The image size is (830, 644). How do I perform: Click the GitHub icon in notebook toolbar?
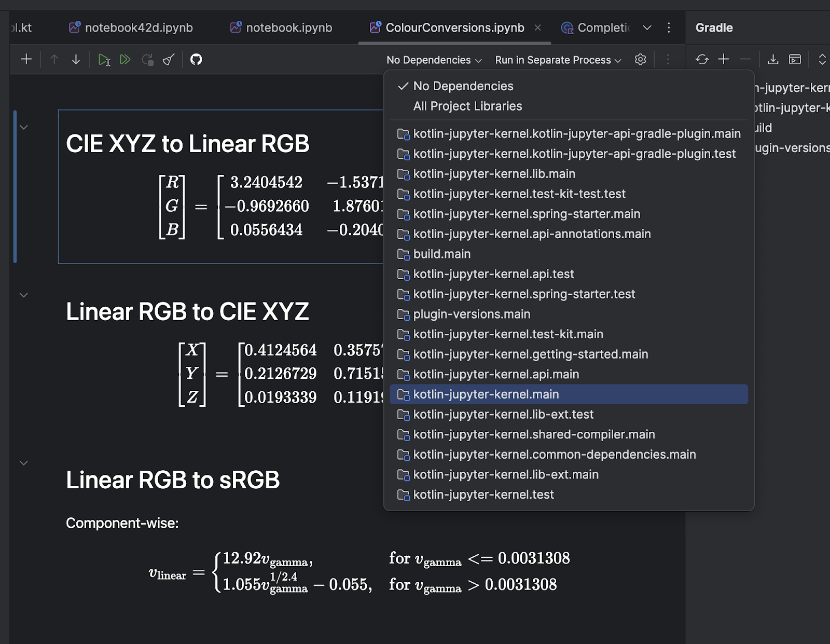[x=196, y=60]
